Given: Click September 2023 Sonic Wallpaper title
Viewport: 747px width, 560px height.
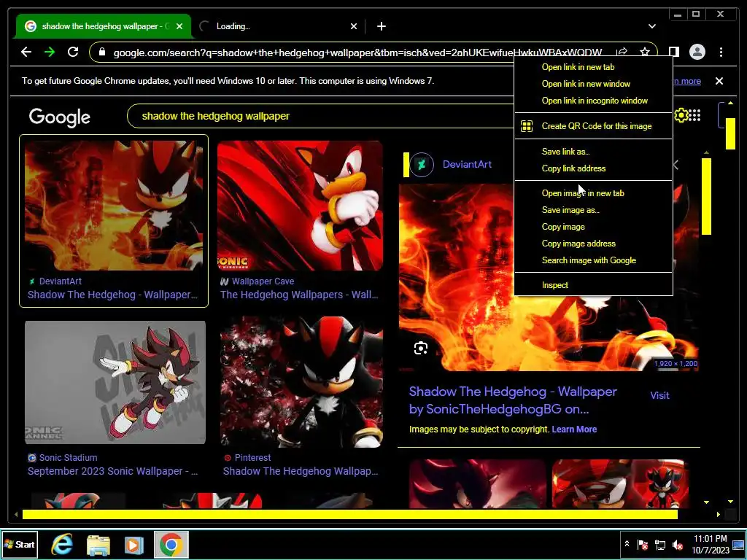Looking at the screenshot, I should (112, 471).
